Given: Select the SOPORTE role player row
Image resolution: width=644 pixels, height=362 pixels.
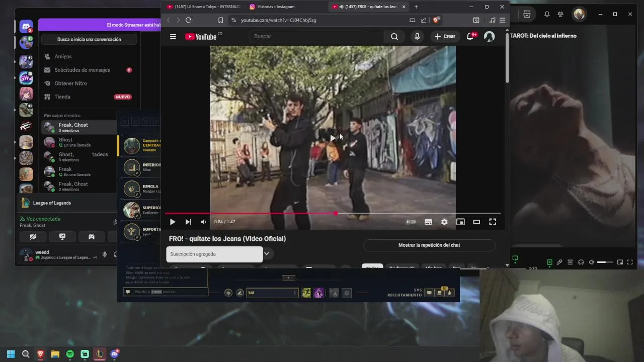Looking at the screenshot, I should pyautogui.click(x=140, y=232).
